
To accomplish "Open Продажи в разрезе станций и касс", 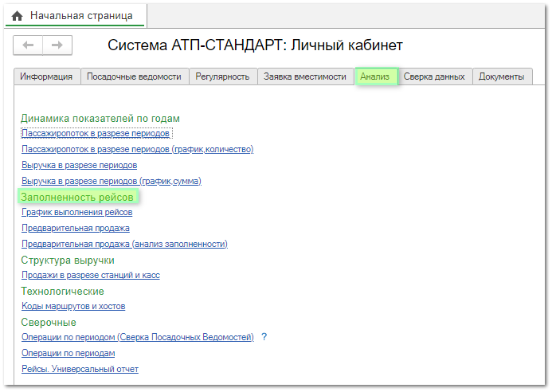I will pyautogui.click(x=90, y=275).
